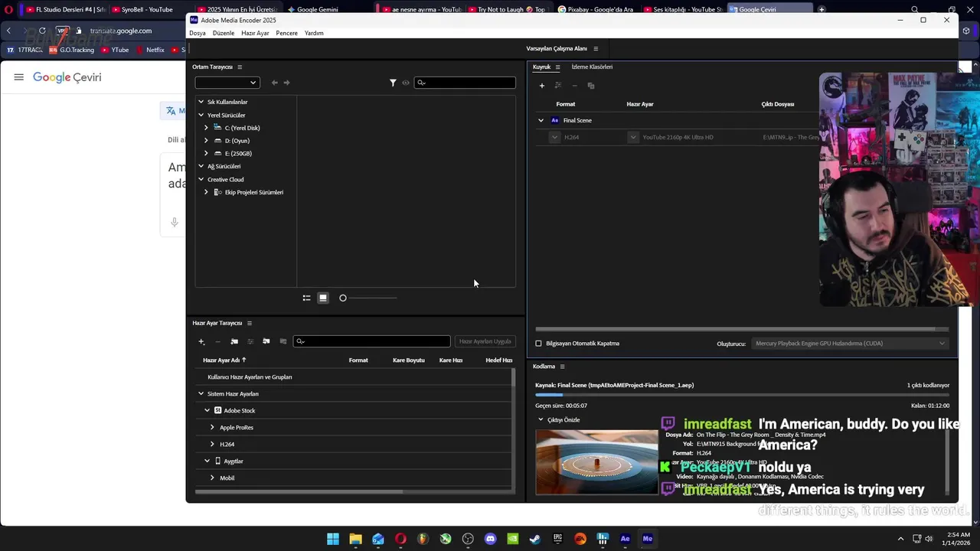Open the Yardım menu
Image resolution: width=980 pixels, height=551 pixels.
click(314, 33)
